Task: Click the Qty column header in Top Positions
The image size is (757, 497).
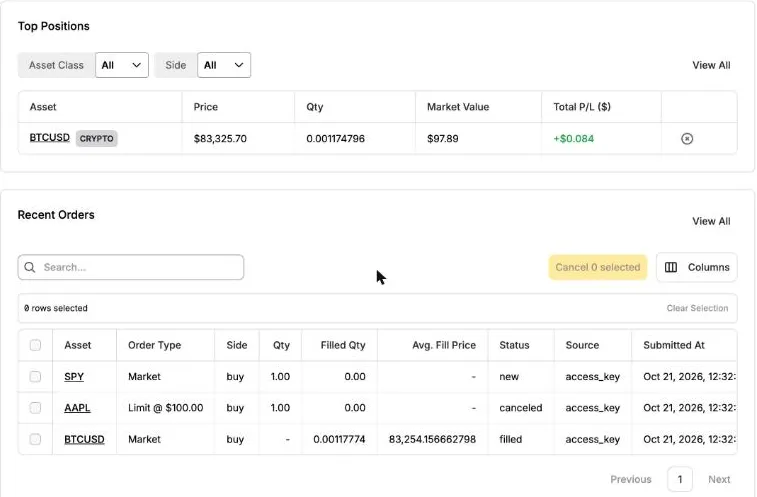Action: [315, 107]
